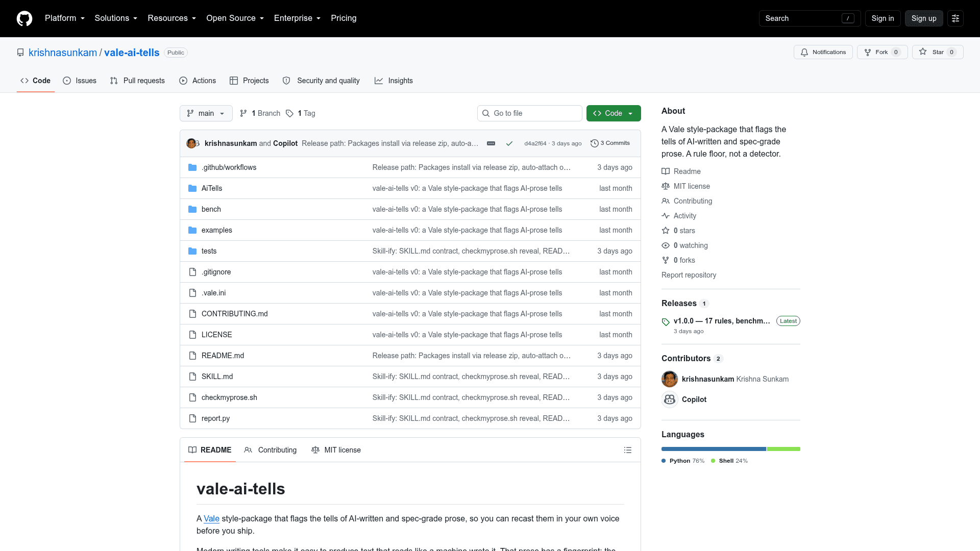
Task: Open Copilot contributor avatar
Action: 670,399
